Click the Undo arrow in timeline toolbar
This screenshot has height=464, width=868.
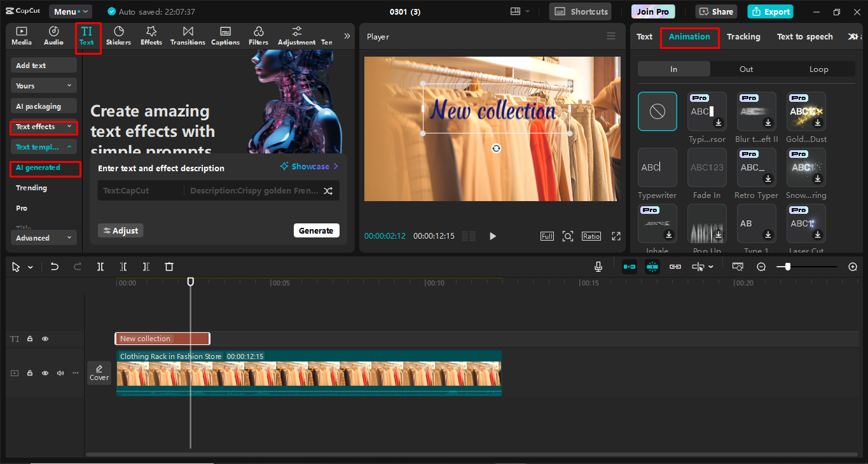point(55,267)
